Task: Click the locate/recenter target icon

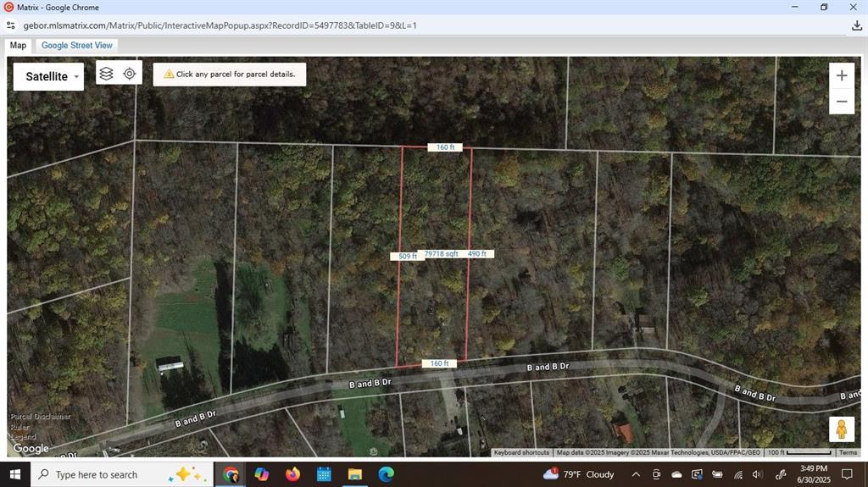Action: [x=130, y=74]
